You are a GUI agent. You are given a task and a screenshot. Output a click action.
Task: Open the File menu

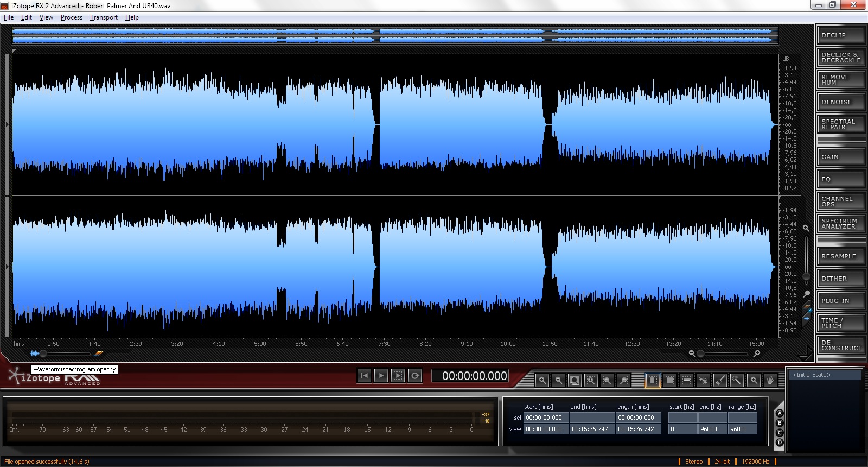click(x=9, y=17)
